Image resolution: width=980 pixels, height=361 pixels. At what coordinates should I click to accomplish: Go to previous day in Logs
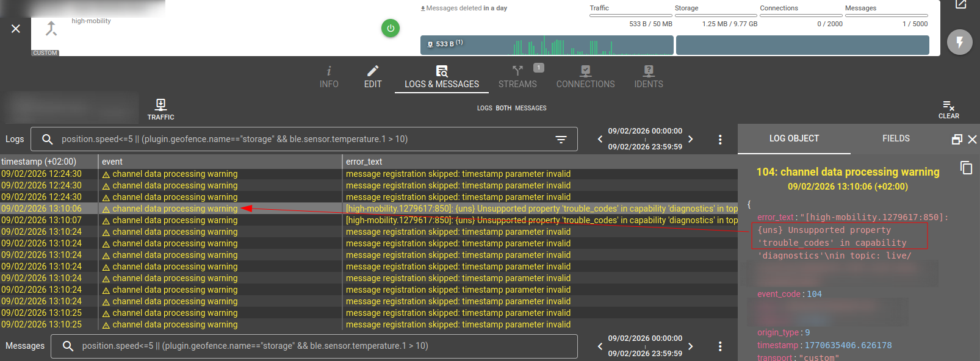click(x=600, y=139)
